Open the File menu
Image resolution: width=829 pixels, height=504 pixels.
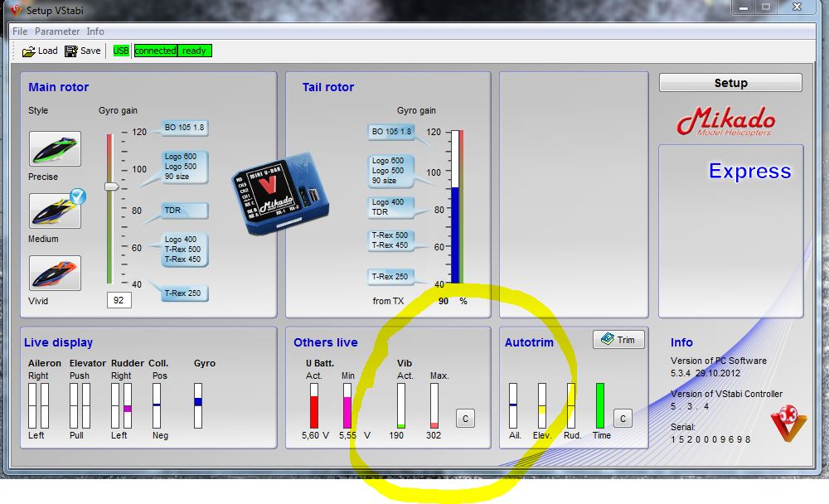click(20, 31)
